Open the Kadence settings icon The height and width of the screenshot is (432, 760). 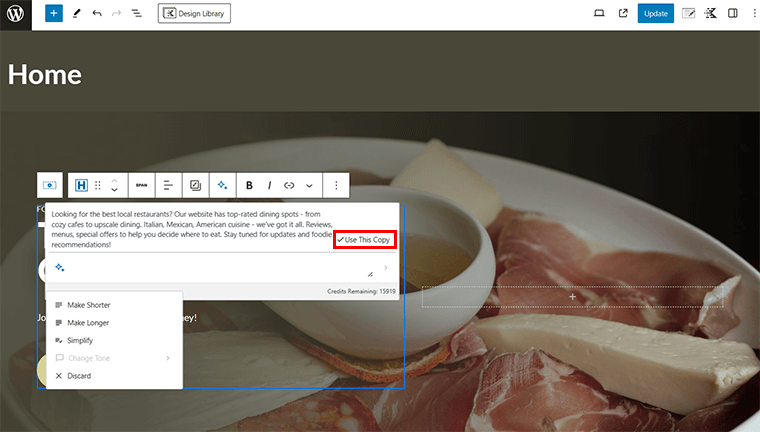(711, 14)
